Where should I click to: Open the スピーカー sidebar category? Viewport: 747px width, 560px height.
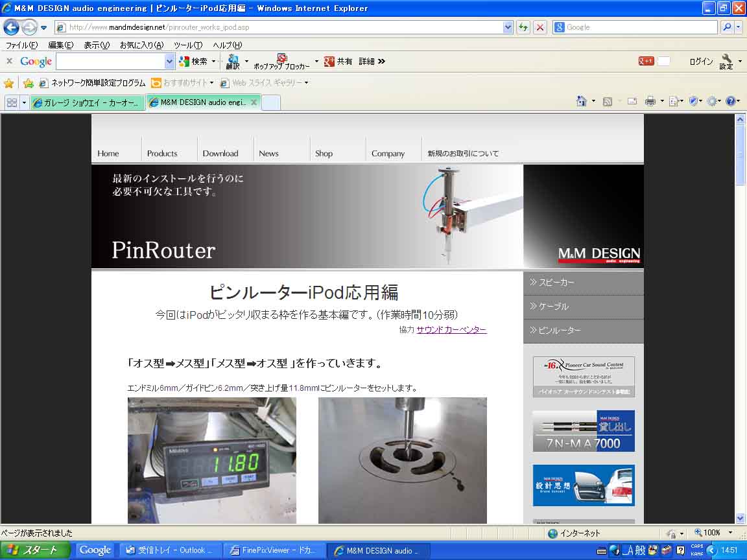pyautogui.click(x=583, y=283)
